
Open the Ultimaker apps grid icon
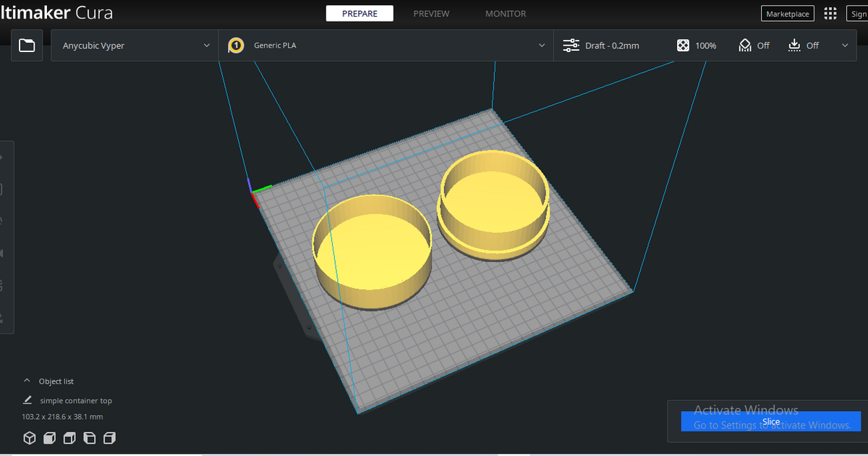click(x=829, y=12)
